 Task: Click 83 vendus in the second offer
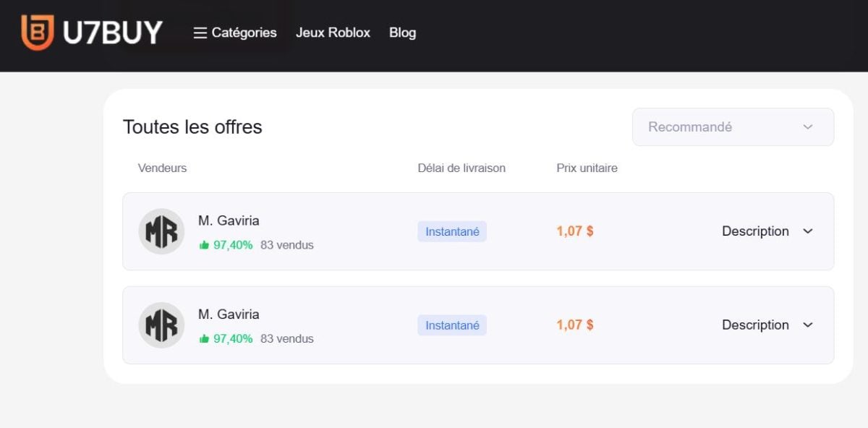(x=287, y=338)
